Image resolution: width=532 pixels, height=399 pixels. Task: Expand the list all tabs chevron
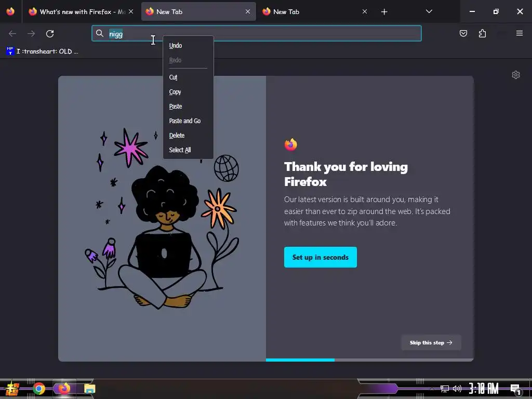[429, 11]
